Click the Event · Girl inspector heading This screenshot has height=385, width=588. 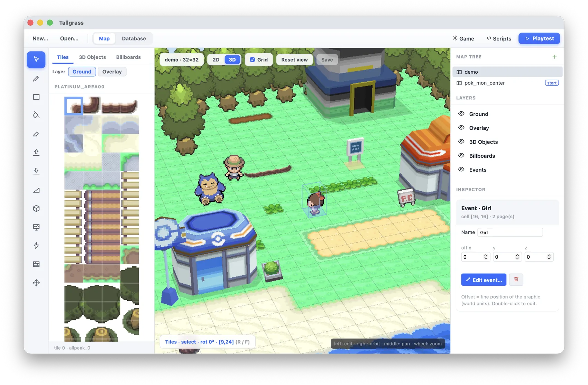click(476, 208)
